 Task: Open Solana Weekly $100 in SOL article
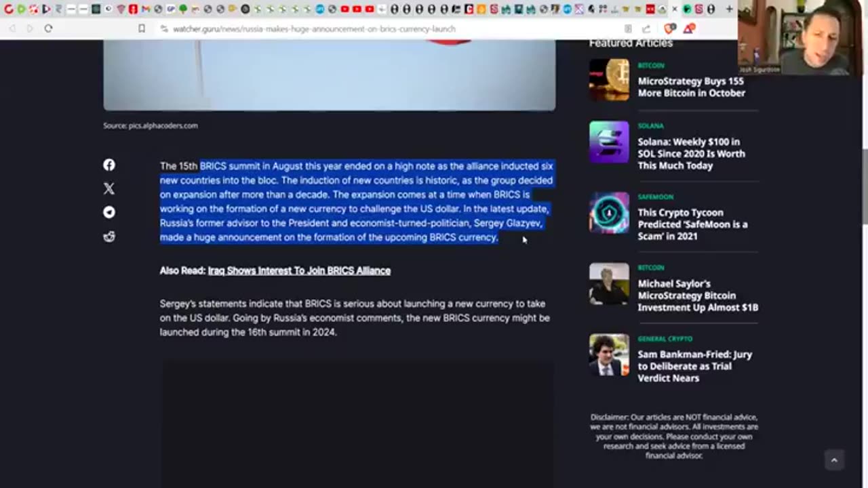click(x=691, y=154)
